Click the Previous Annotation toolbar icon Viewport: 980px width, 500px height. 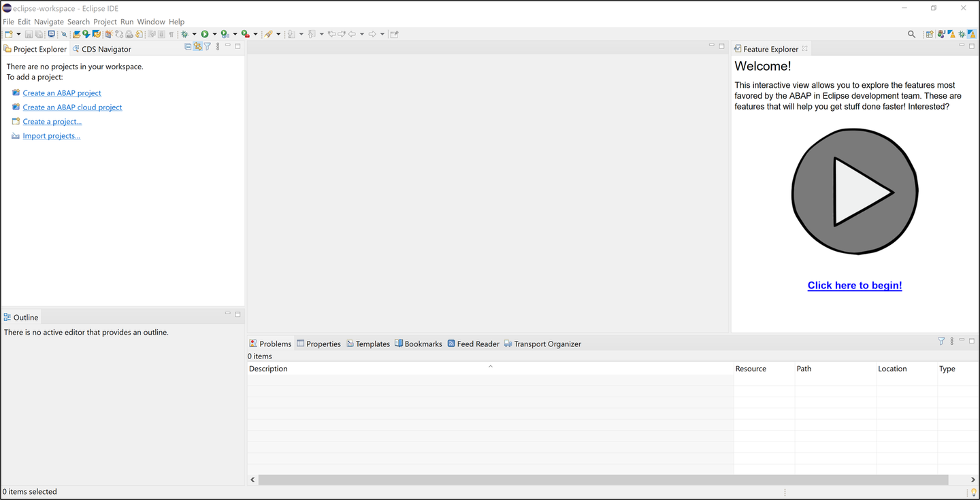(x=311, y=34)
